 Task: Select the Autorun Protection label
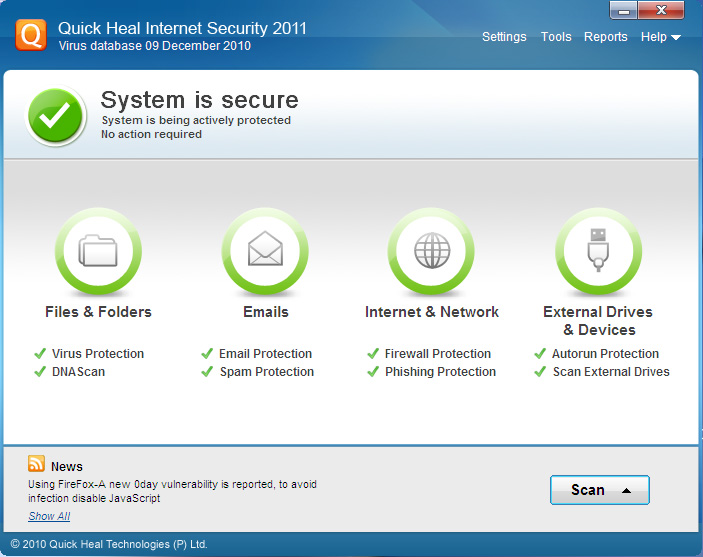click(x=605, y=353)
